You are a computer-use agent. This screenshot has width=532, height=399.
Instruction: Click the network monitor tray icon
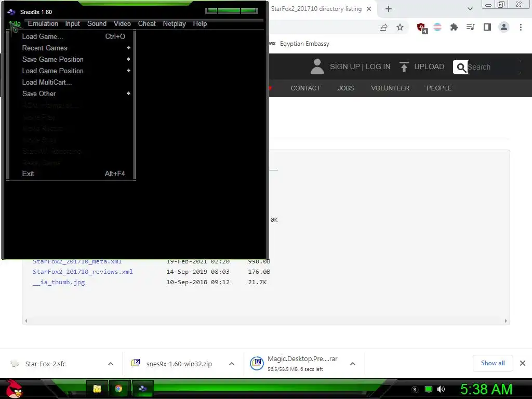click(x=429, y=389)
